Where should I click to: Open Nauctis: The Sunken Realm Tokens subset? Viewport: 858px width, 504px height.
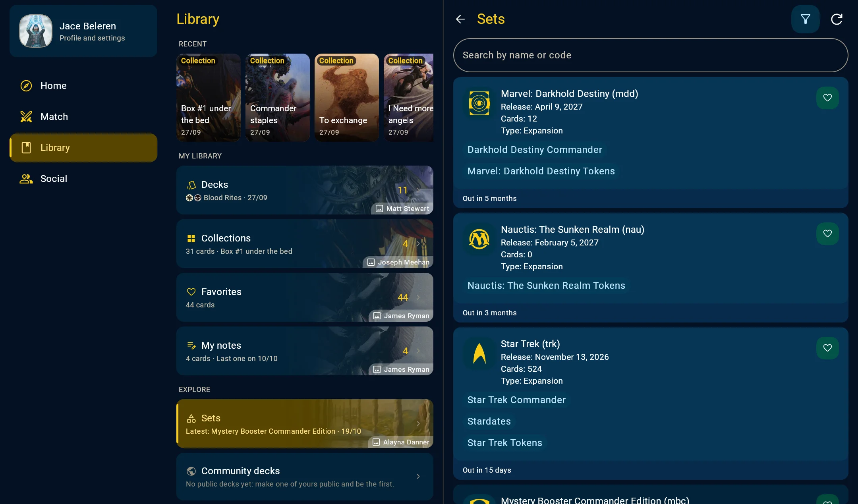[546, 286]
